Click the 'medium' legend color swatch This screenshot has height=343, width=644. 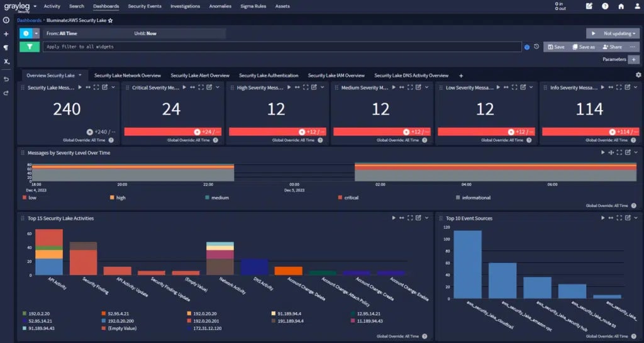(208, 198)
